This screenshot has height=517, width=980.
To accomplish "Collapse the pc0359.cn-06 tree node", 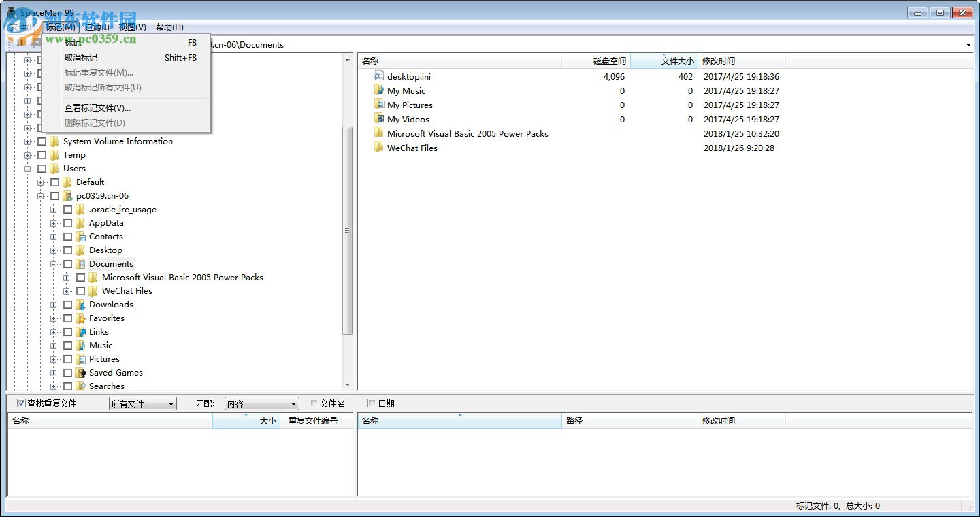I will point(41,196).
